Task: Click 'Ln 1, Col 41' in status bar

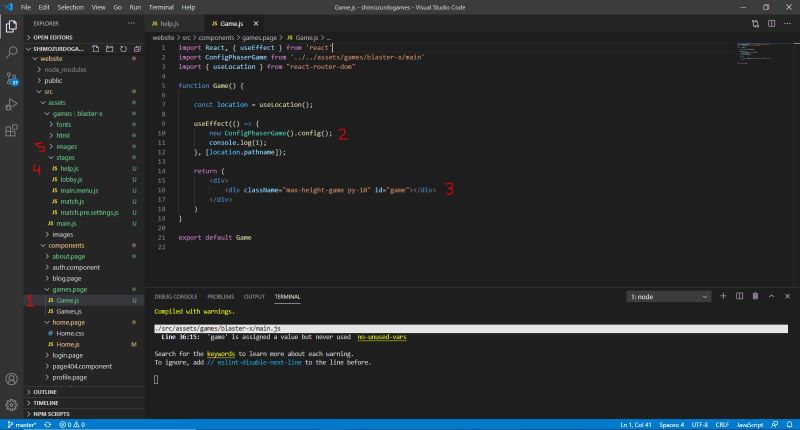Action: pos(636,424)
